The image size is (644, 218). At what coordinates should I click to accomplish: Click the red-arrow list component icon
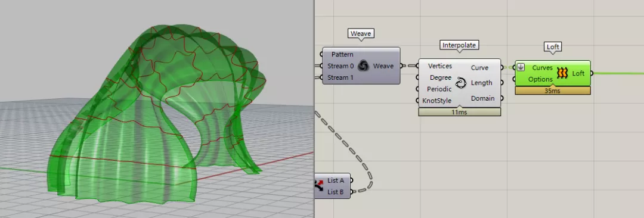pos(319,186)
